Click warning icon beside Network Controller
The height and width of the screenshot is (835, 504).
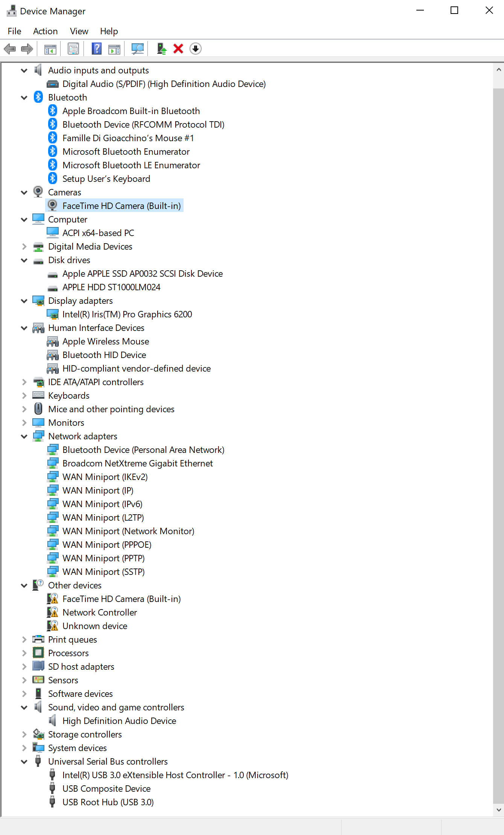(53, 612)
